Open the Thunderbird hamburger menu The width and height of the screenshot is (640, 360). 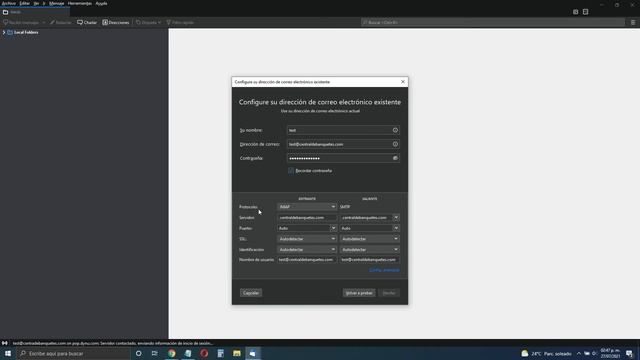tap(633, 22)
